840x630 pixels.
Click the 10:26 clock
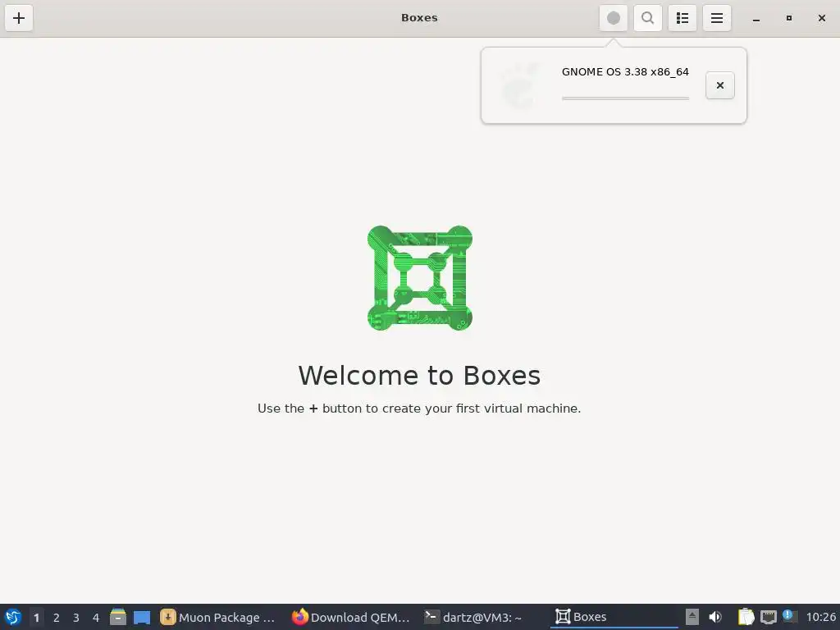pos(820,617)
